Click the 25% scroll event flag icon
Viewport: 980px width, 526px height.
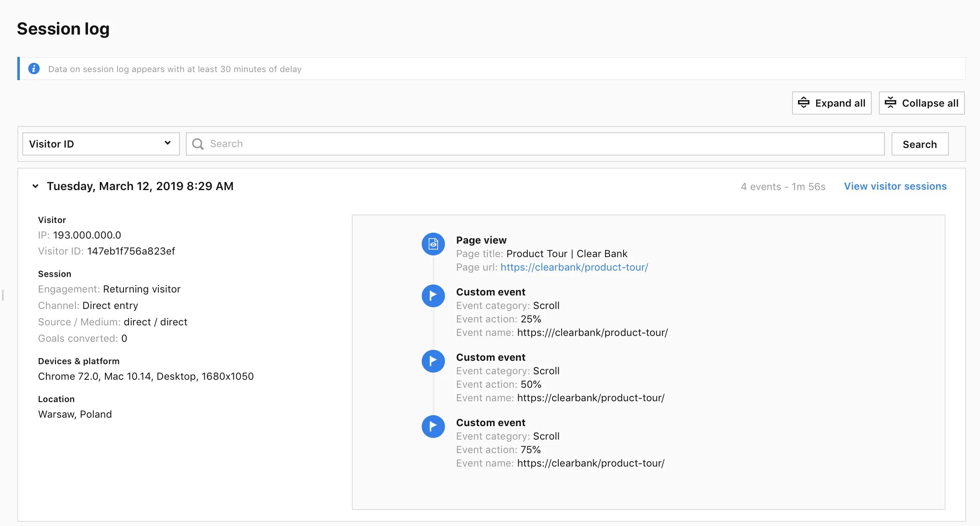coord(433,296)
